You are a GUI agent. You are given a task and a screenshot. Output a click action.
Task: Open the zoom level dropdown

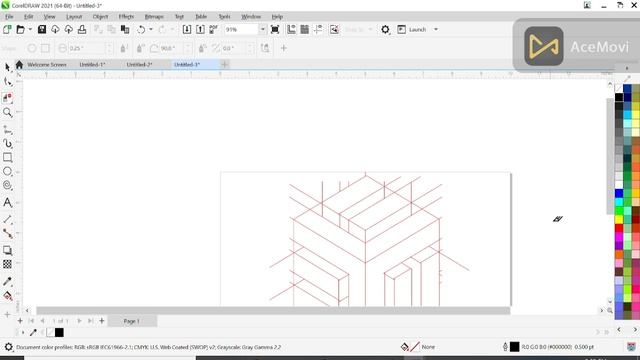coord(262,29)
